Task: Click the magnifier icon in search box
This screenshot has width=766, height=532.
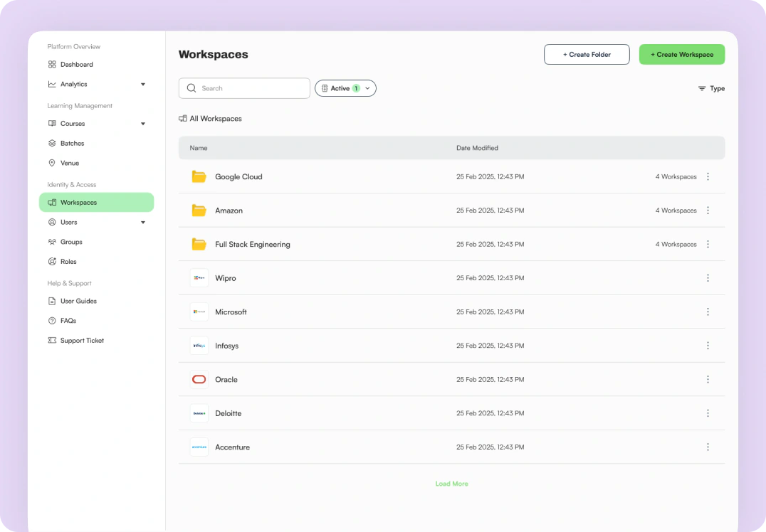Action: (191, 88)
